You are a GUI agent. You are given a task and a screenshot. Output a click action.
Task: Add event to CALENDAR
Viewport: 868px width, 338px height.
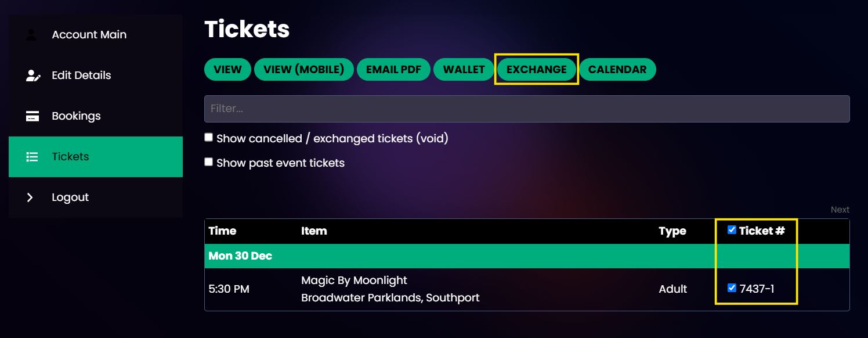point(617,70)
